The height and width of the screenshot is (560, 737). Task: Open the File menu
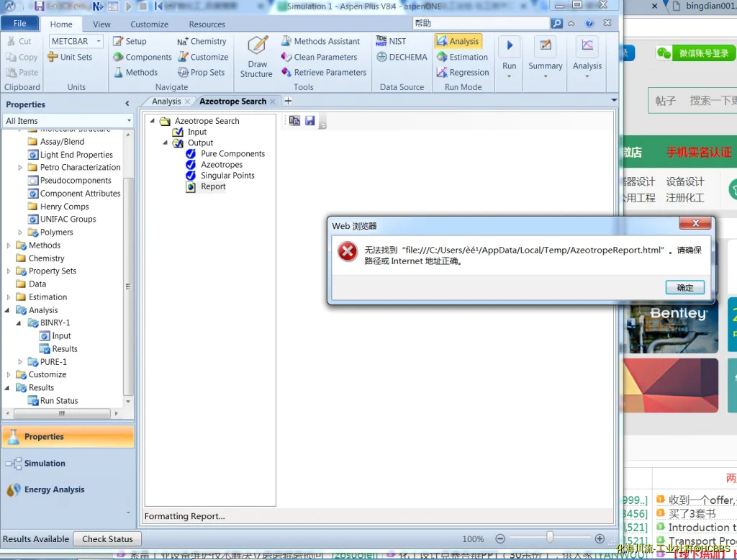click(x=19, y=24)
